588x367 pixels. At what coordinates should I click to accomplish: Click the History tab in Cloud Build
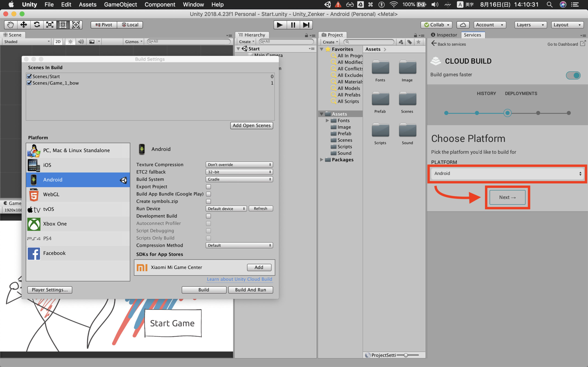(486, 93)
